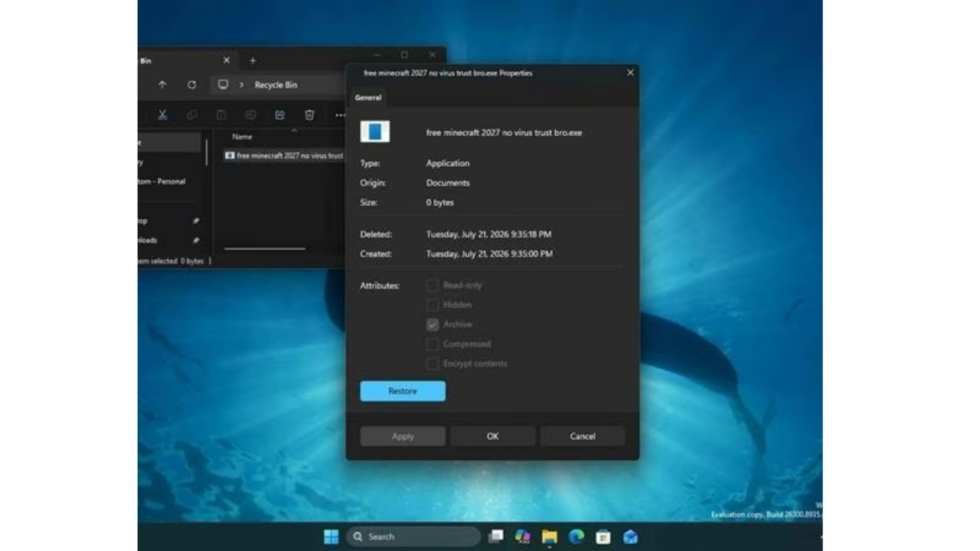Open the Windows Start button
The width and height of the screenshot is (980, 551).
331,536
